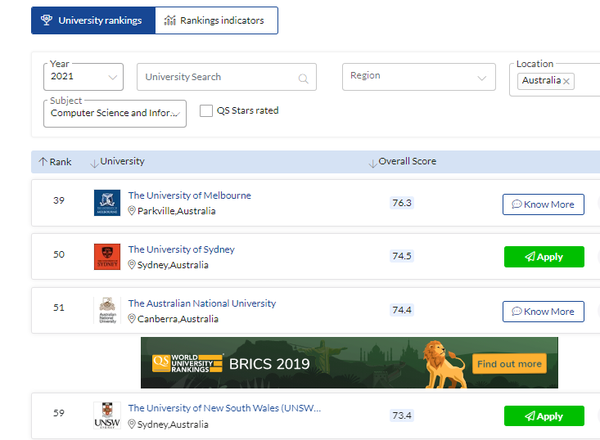Viewport: 600px width, 440px height.
Task: Click the chart icon on Rankings indicators tab
Action: coord(170,20)
